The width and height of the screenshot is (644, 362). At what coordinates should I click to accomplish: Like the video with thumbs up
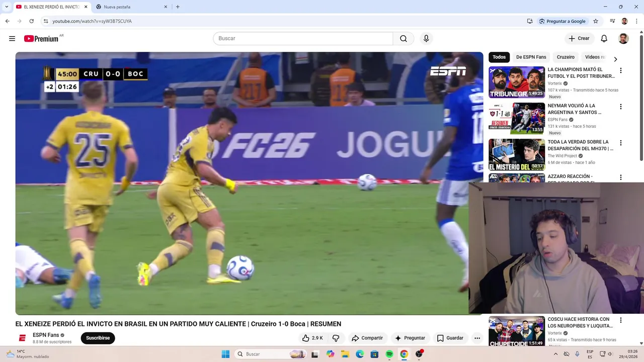(x=312, y=338)
